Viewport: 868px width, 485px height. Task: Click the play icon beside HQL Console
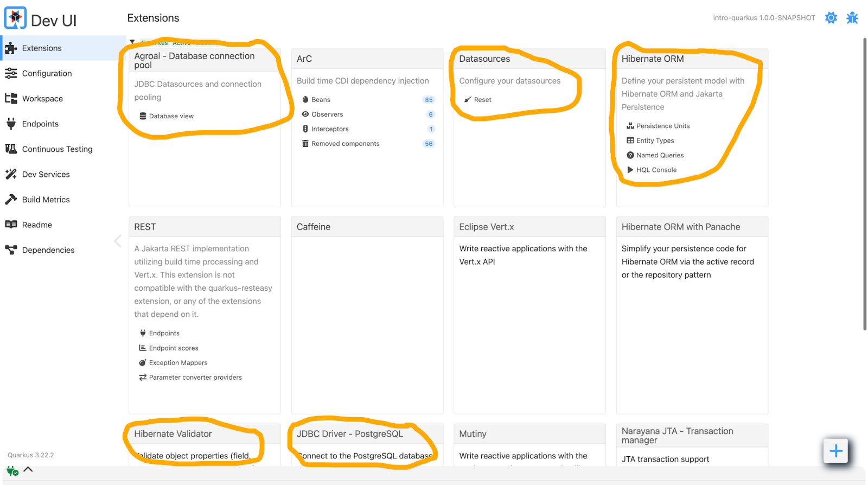click(630, 170)
